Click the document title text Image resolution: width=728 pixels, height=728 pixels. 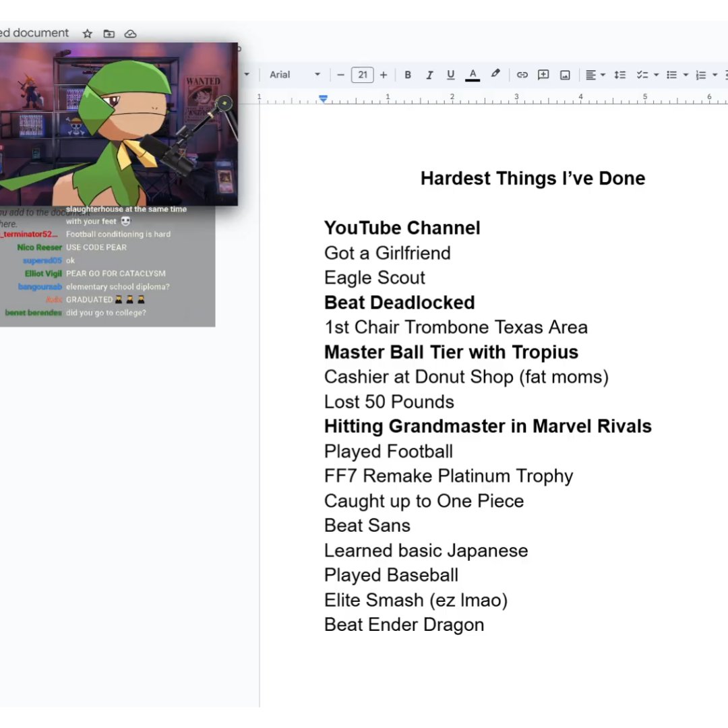tap(34, 33)
